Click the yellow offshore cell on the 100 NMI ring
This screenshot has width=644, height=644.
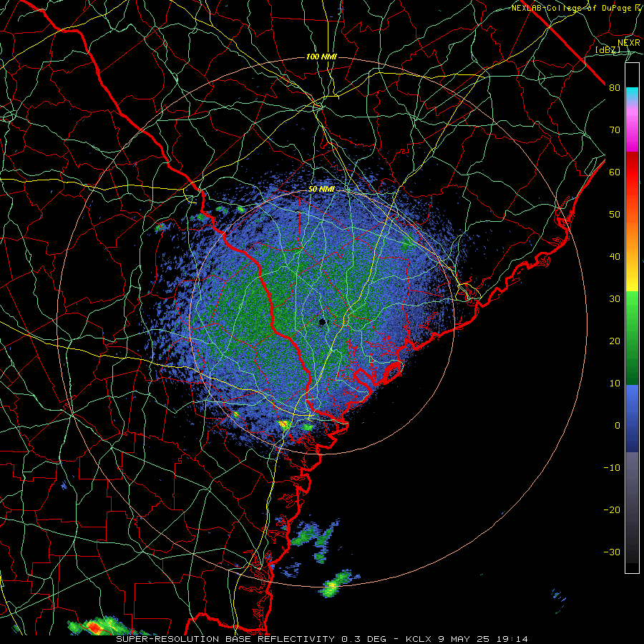pyautogui.click(x=332, y=587)
